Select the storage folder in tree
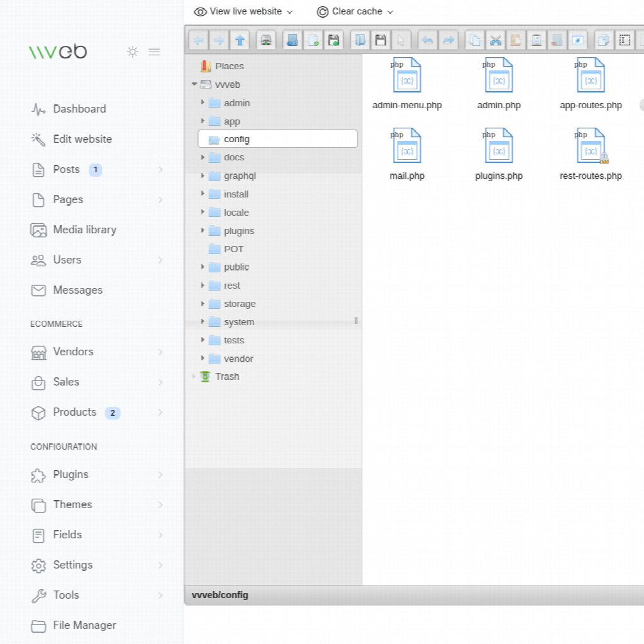The image size is (644, 644). tap(240, 304)
